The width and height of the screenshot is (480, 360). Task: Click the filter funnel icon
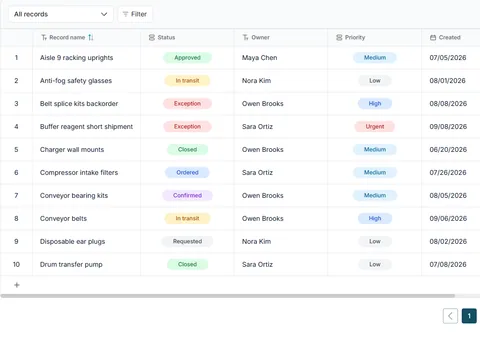coord(125,14)
